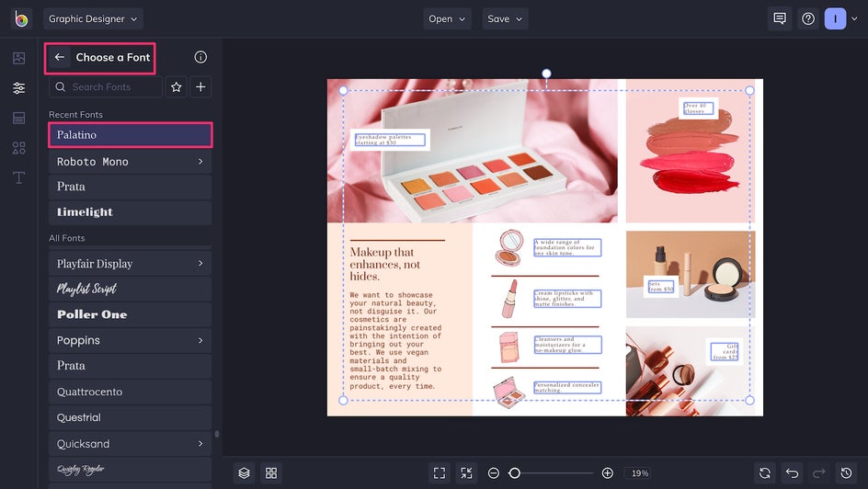This screenshot has width=868, height=489.
Task: Click the user avatar icon
Action: tap(835, 18)
